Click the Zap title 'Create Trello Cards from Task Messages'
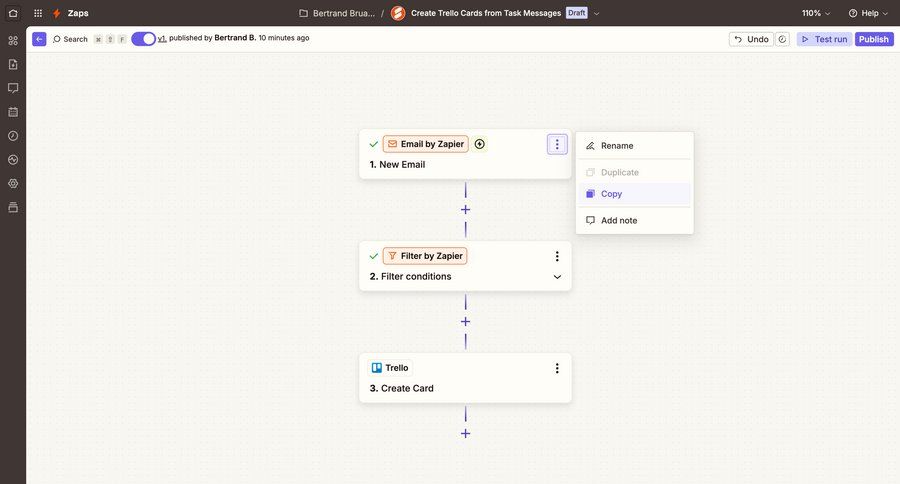The image size is (900, 484). click(486, 13)
